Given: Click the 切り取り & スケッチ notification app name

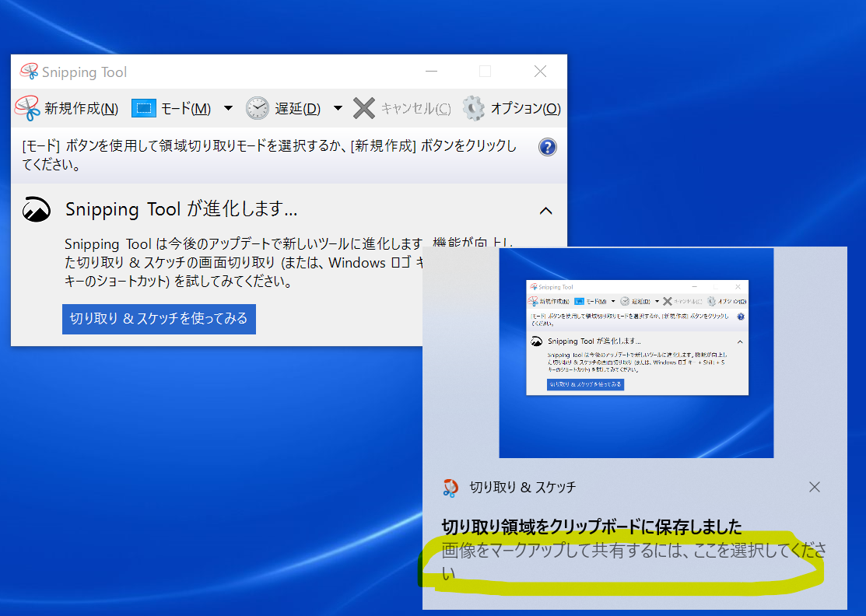Looking at the screenshot, I should pyautogui.click(x=522, y=488).
